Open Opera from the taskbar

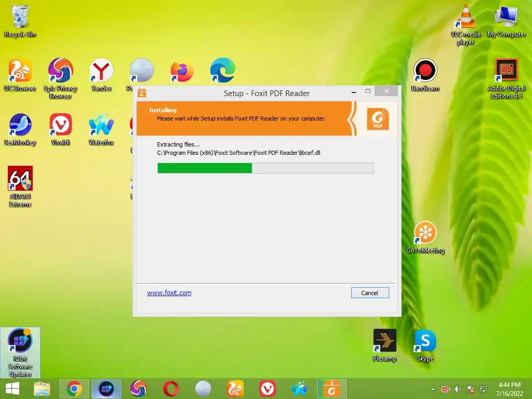click(170, 389)
